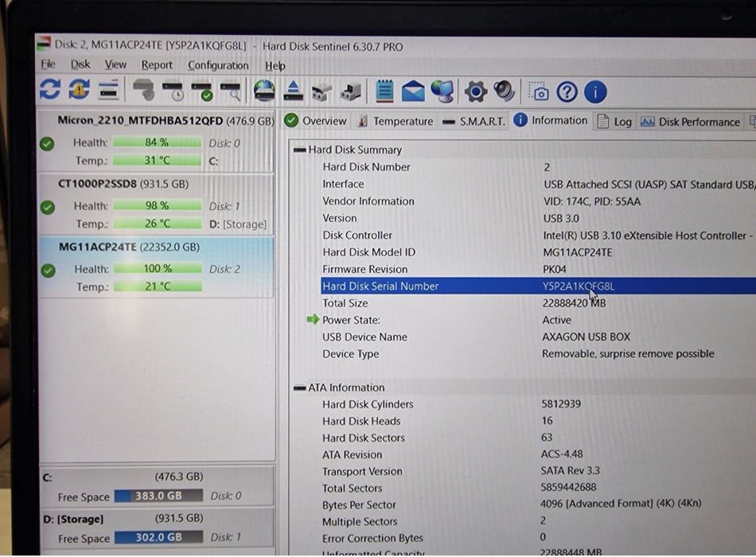Collapse the ATA Information section
Image resolution: width=756 pixels, height=557 pixels.
point(300,388)
